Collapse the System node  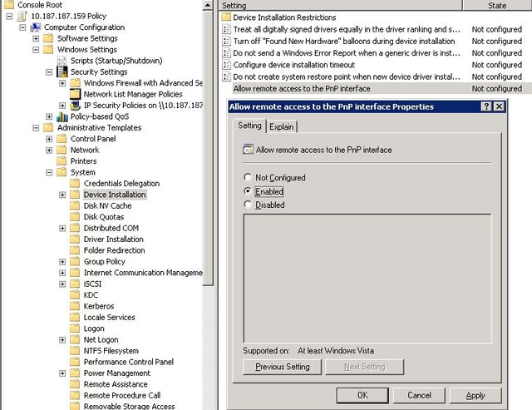[49, 172]
